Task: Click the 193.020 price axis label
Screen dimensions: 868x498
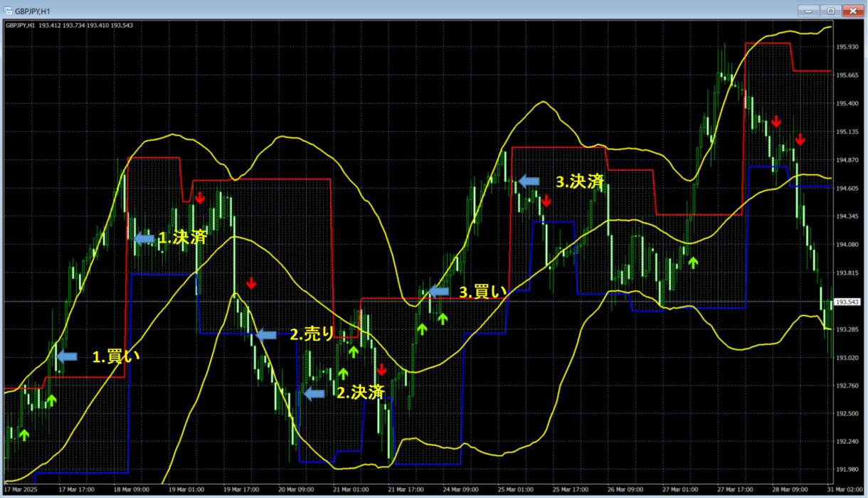Action: tap(847, 358)
